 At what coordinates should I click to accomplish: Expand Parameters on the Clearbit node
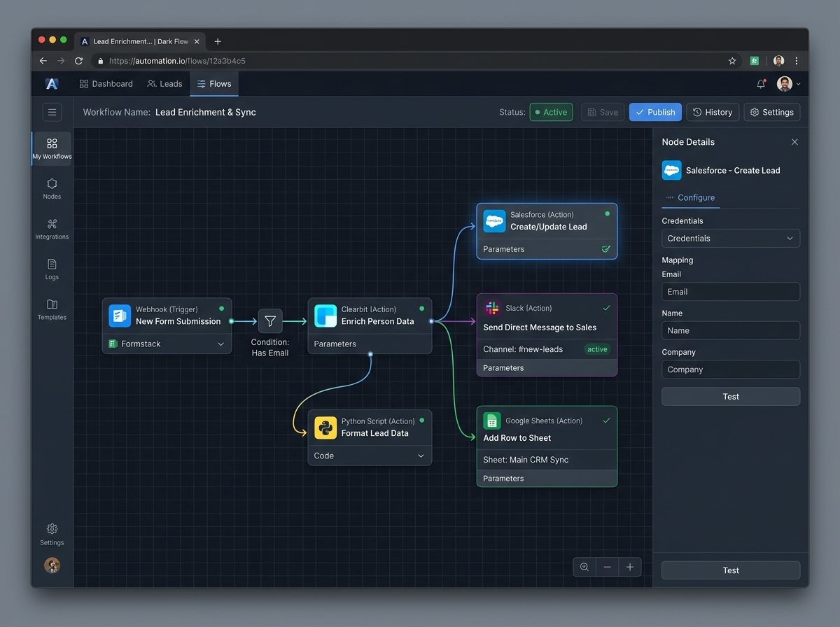(x=370, y=344)
